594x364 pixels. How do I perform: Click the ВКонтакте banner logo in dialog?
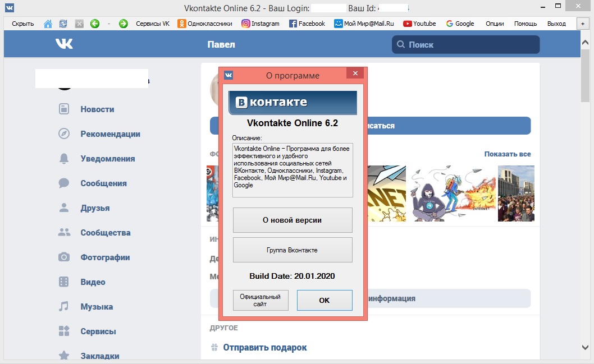[293, 103]
